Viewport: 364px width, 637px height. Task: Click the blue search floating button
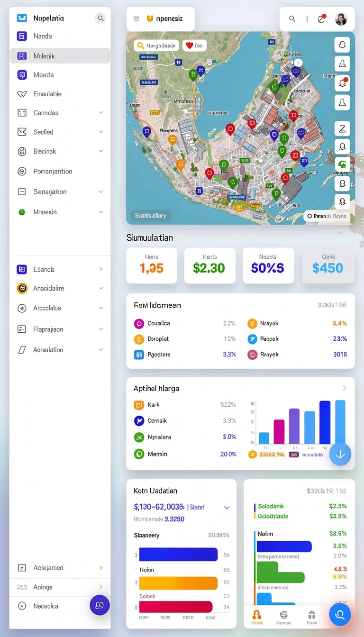(340, 614)
